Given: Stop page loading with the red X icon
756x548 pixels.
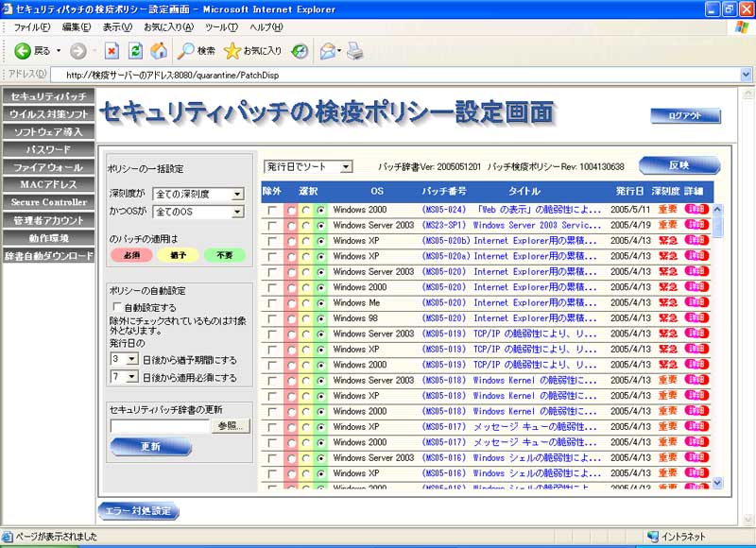Looking at the screenshot, I should click(112, 51).
